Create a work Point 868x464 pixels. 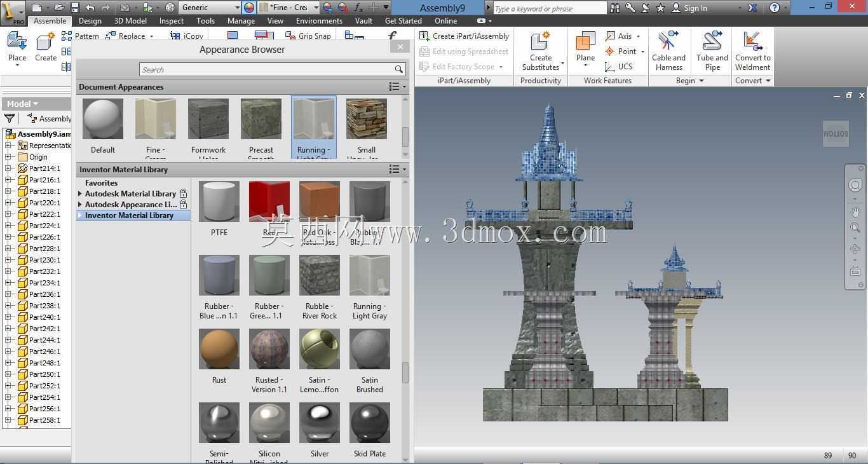pos(624,51)
